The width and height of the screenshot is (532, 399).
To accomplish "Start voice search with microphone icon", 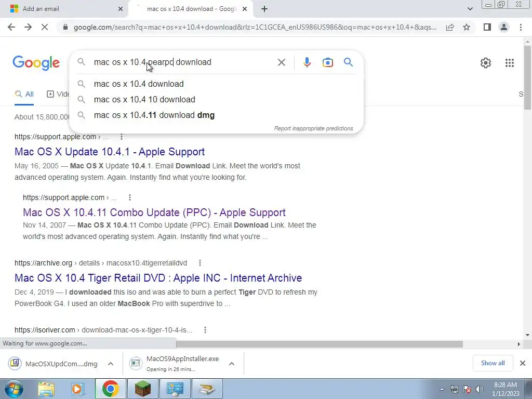I will [x=307, y=62].
